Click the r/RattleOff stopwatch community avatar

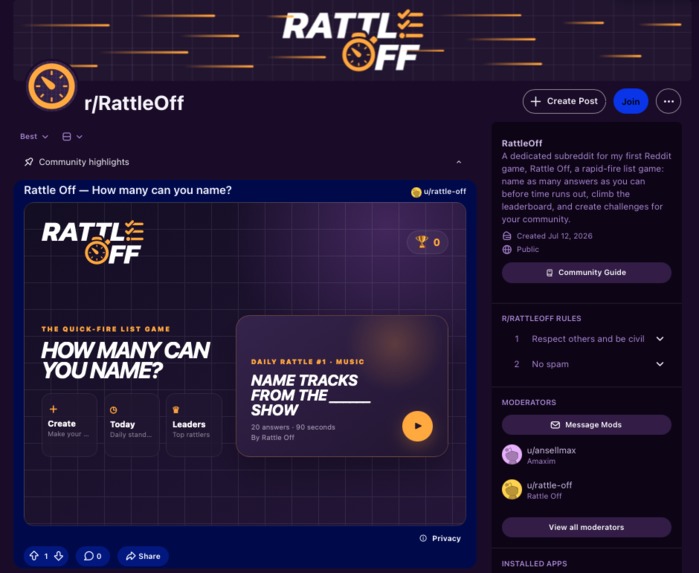pos(51,86)
